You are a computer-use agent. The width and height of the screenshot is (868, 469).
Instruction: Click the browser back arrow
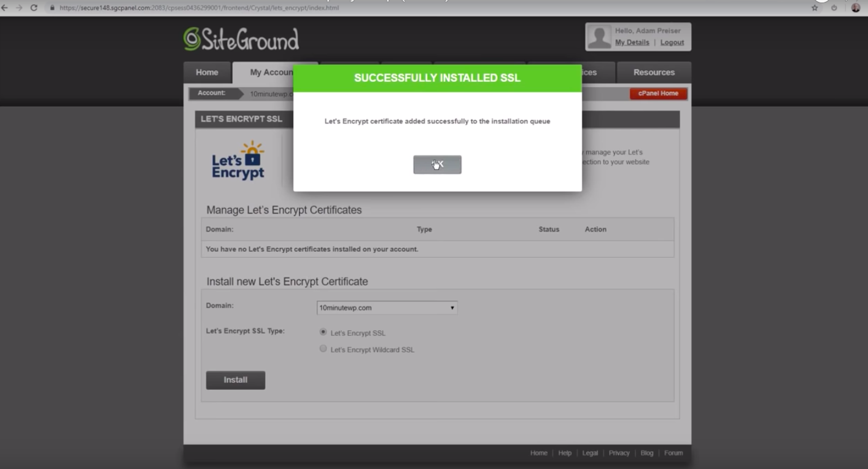[5, 8]
